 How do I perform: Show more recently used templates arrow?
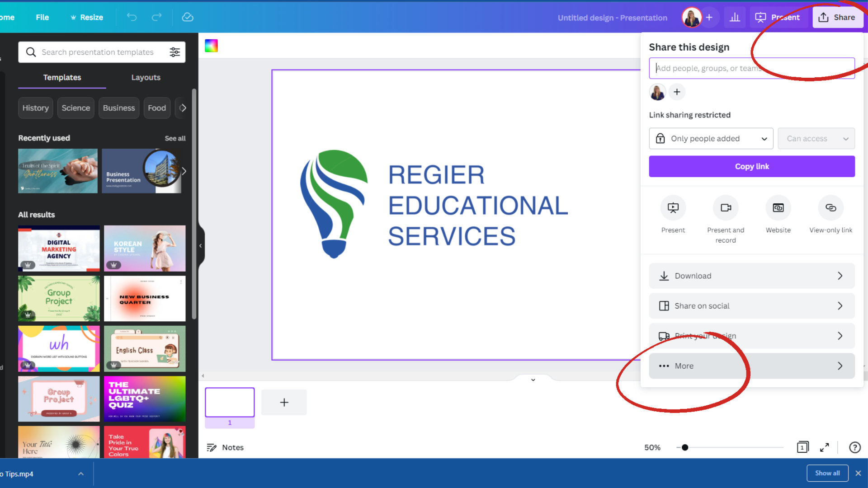184,171
